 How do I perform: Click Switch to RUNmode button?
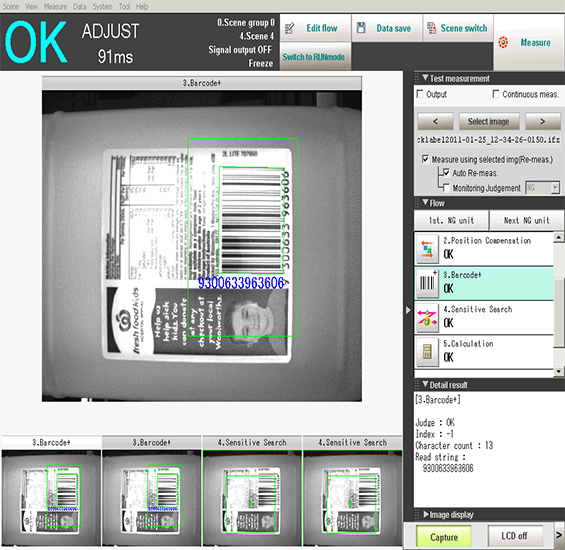click(315, 57)
